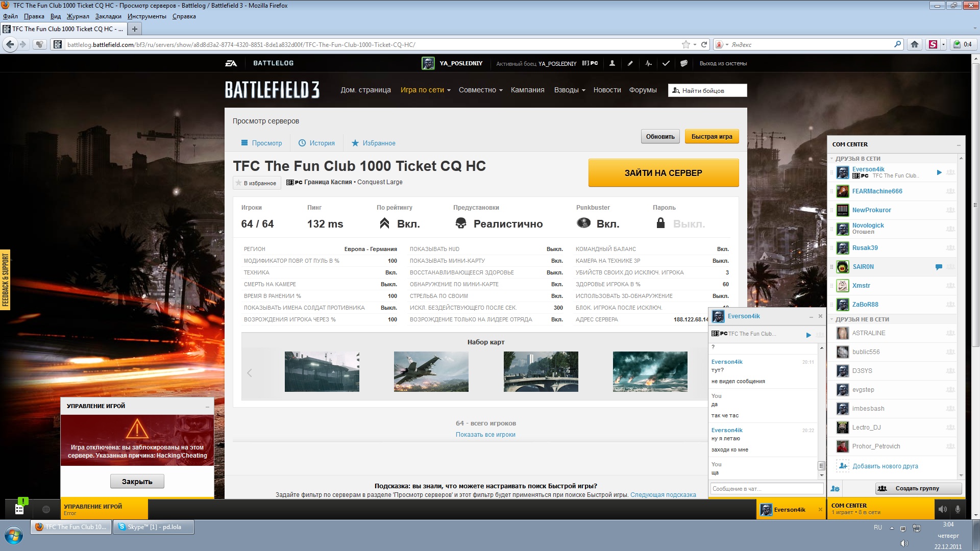Click the search magnifier in Yandex box

(897, 44)
